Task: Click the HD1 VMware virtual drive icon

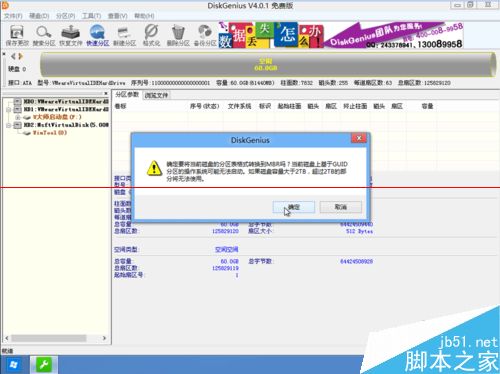Action: click(18, 109)
